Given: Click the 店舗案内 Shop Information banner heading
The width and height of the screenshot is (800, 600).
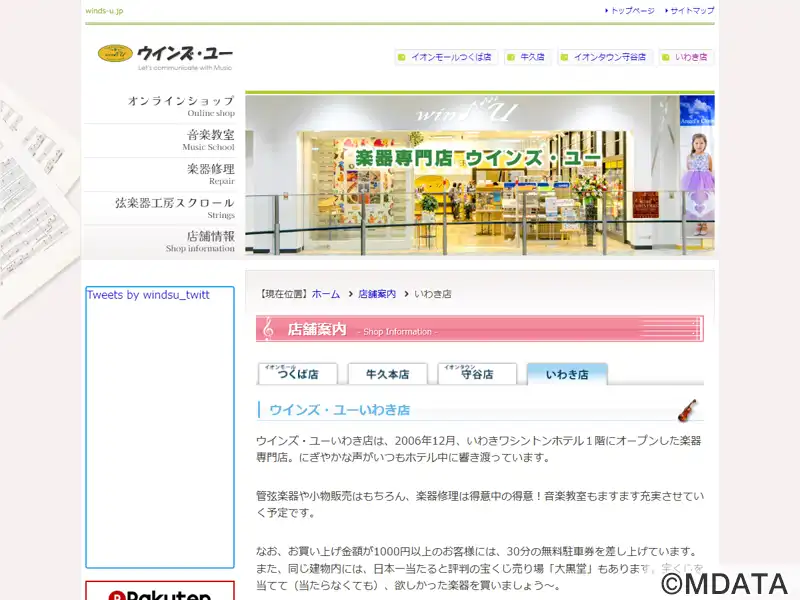Looking at the screenshot, I should (480, 329).
